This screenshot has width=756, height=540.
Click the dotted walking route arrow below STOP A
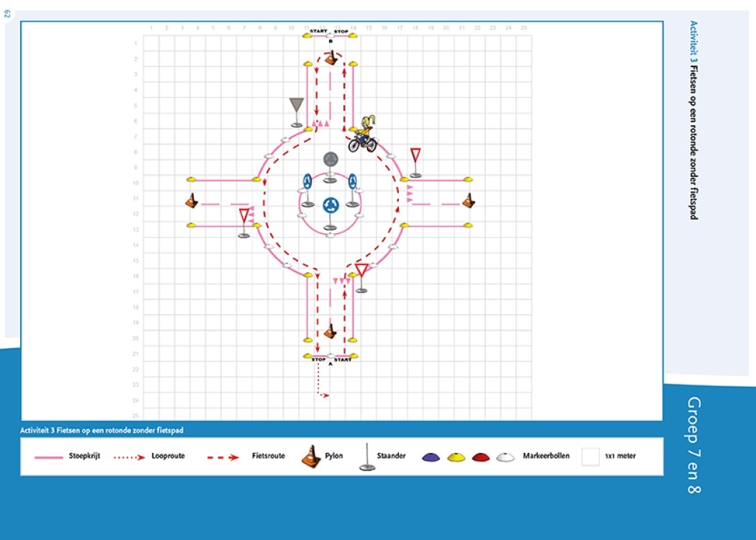click(x=322, y=380)
